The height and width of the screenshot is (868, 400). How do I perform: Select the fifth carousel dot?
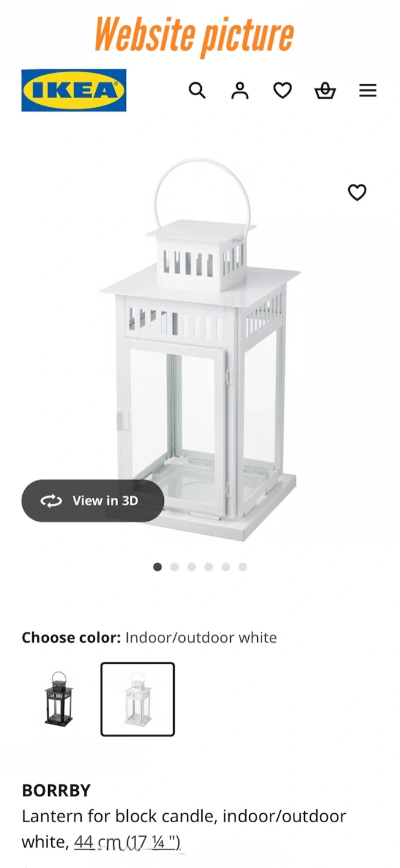[225, 567]
